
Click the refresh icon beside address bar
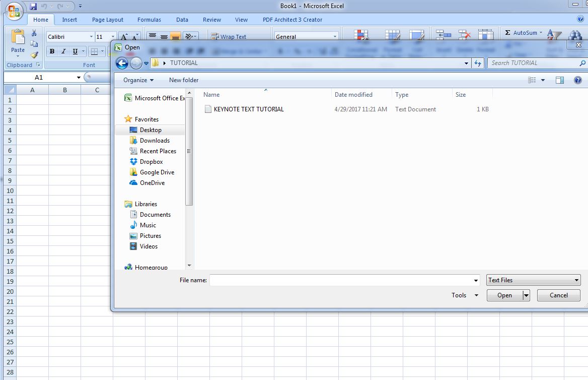tap(477, 63)
